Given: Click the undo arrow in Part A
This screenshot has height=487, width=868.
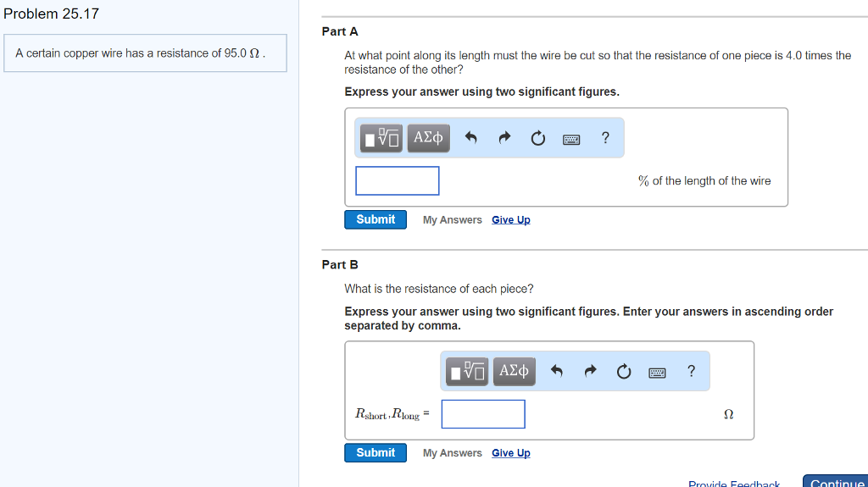Looking at the screenshot, I should [472, 138].
